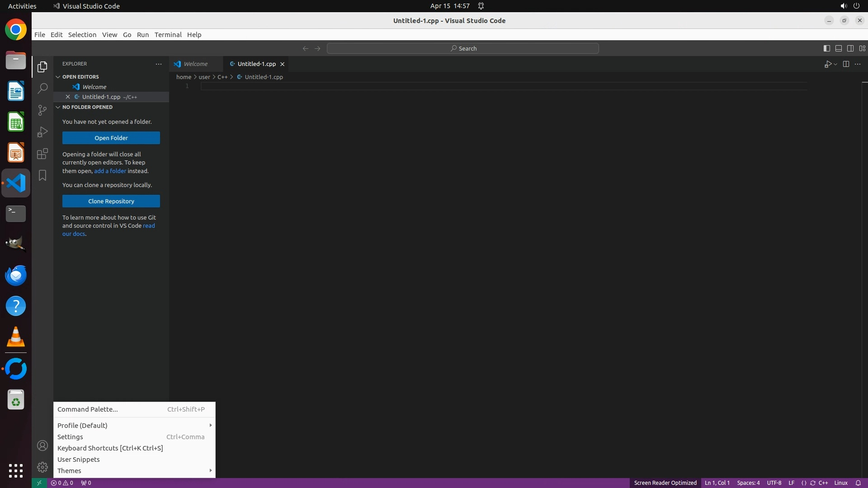
Task: Open the Search view in activity bar
Action: pos(42,88)
